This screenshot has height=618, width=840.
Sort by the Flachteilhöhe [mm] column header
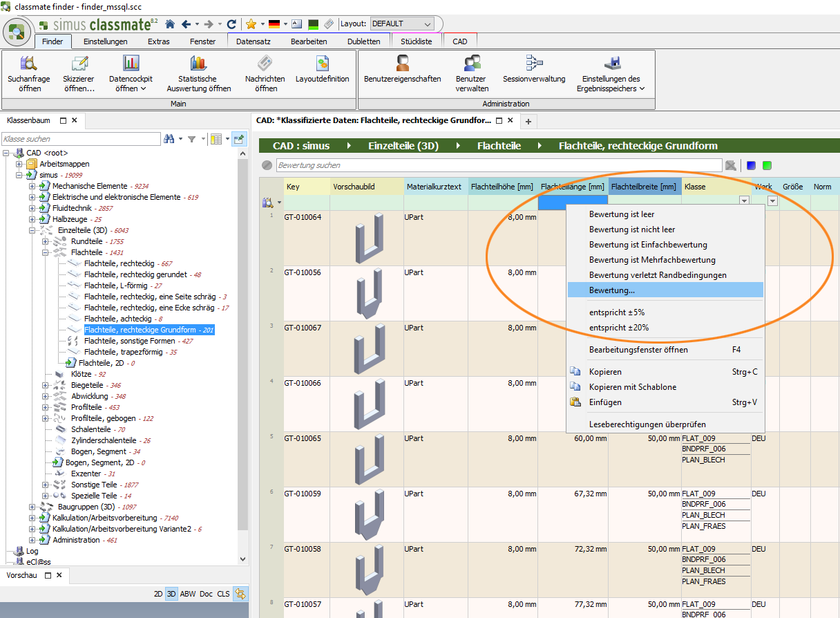[x=502, y=187]
